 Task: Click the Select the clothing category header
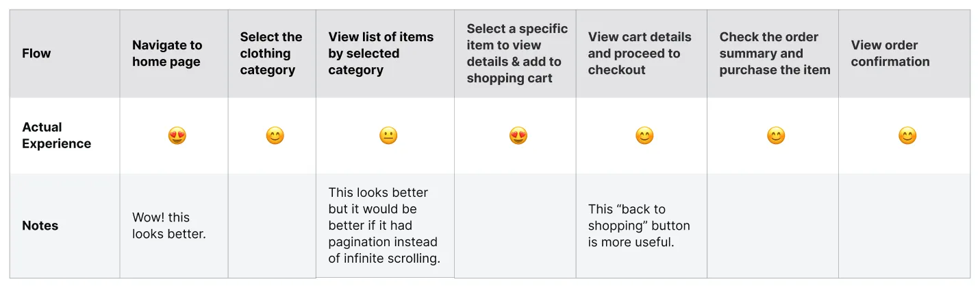271,53
